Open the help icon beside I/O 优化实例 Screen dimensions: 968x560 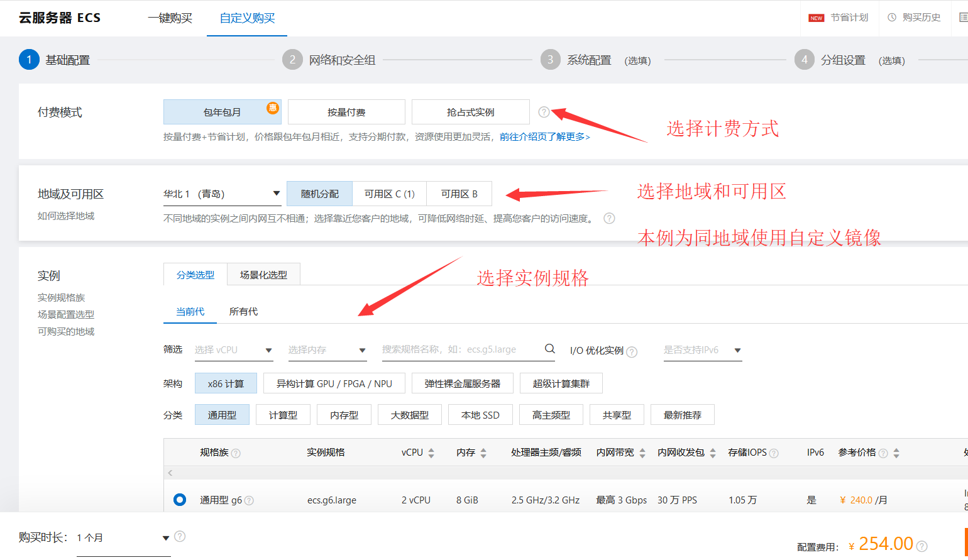coord(632,352)
